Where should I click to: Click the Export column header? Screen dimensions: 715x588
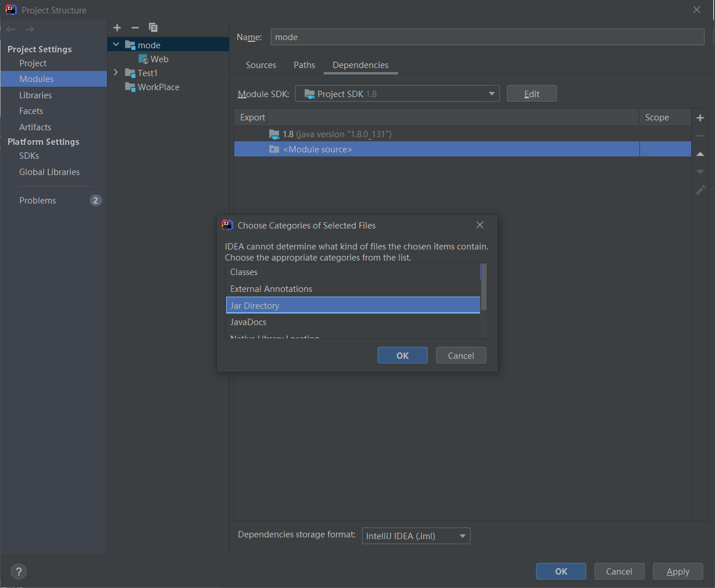pyautogui.click(x=252, y=117)
